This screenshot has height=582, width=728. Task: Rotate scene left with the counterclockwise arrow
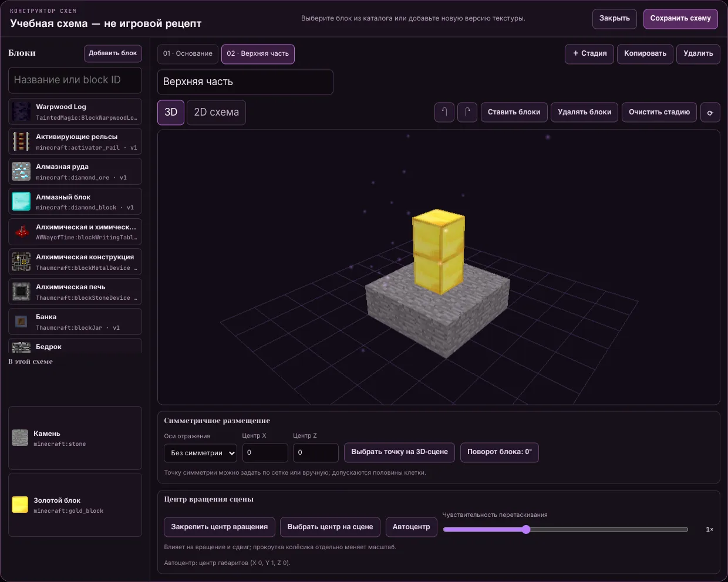tap(444, 112)
